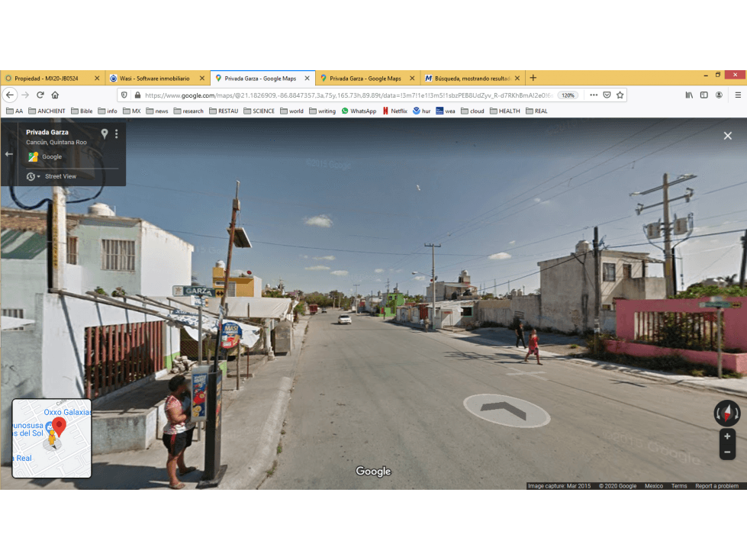Open the Firefox Library icon
This screenshot has height=560, width=747.
[689, 95]
